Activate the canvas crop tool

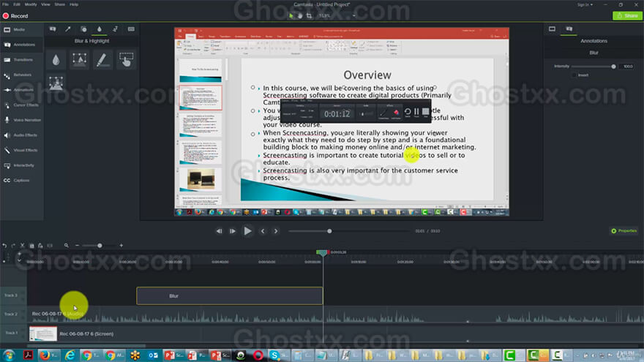point(309,15)
